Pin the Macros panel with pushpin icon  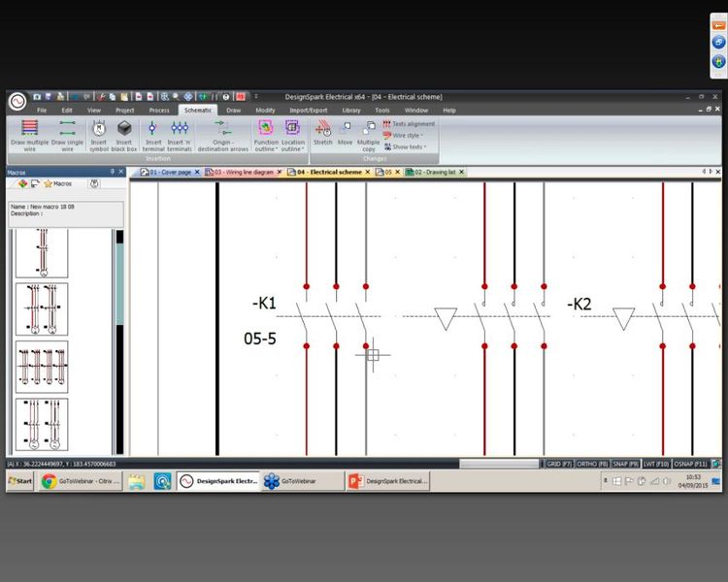(112, 172)
